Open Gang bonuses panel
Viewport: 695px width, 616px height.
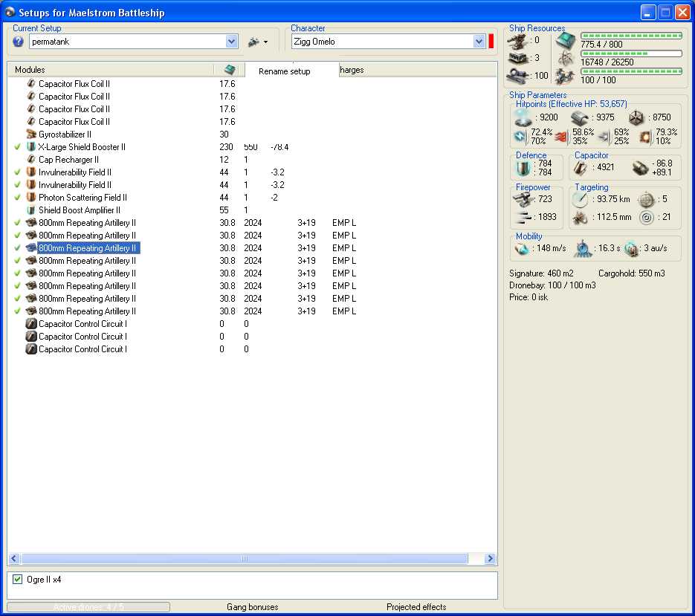click(x=252, y=607)
